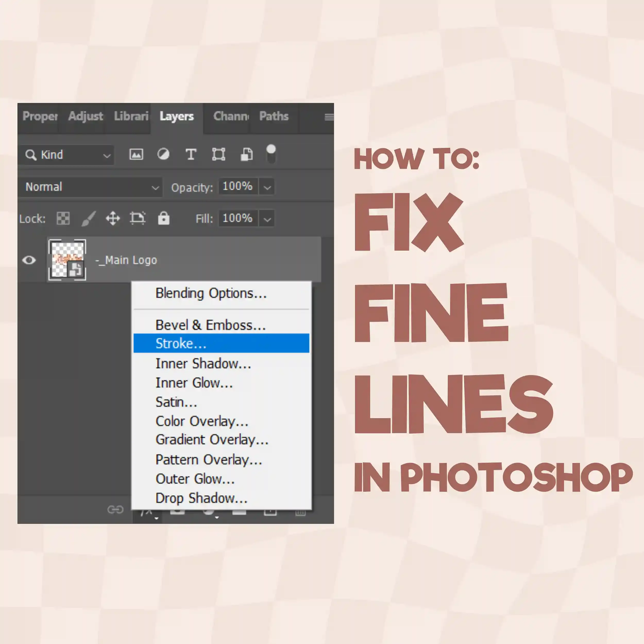Screen dimensions: 644x644
Task: Select the pixel layers filter icon
Action: (136, 154)
